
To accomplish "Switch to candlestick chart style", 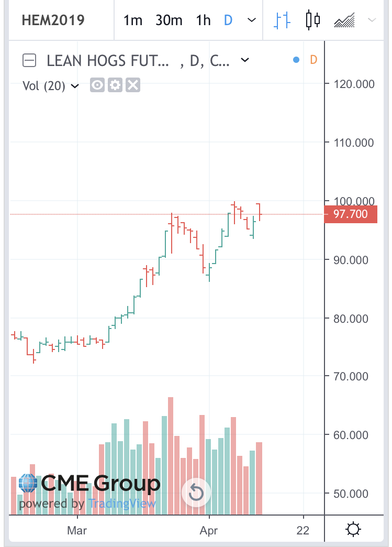I will pyautogui.click(x=312, y=20).
